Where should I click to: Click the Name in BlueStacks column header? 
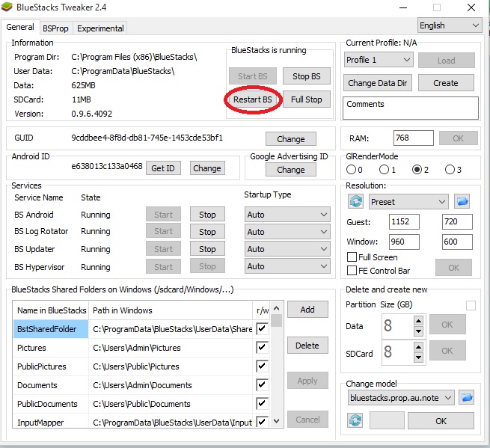(52, 310)
